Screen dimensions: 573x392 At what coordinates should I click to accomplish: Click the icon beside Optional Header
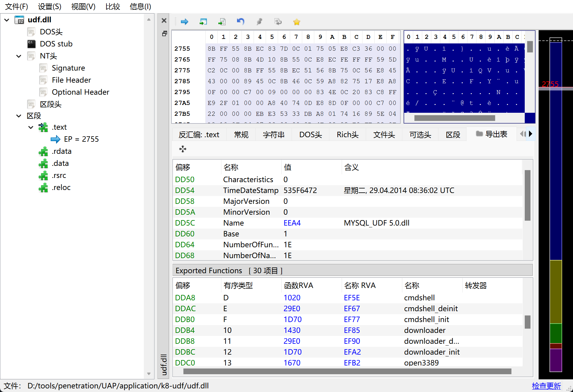click(x=43, y=92)
